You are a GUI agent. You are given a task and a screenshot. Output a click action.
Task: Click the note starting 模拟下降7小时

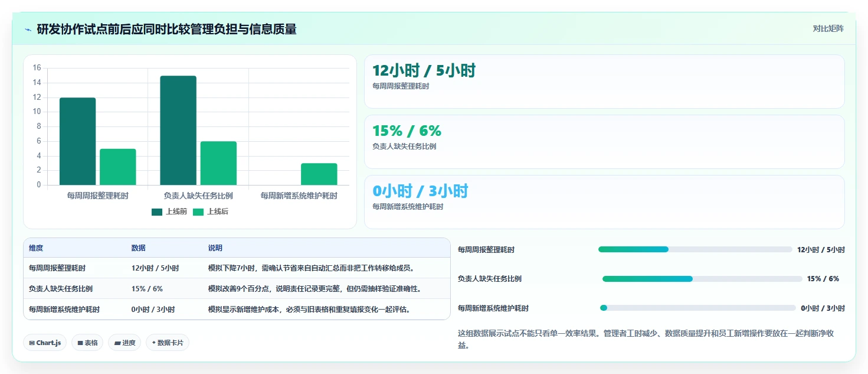[312, 268]
